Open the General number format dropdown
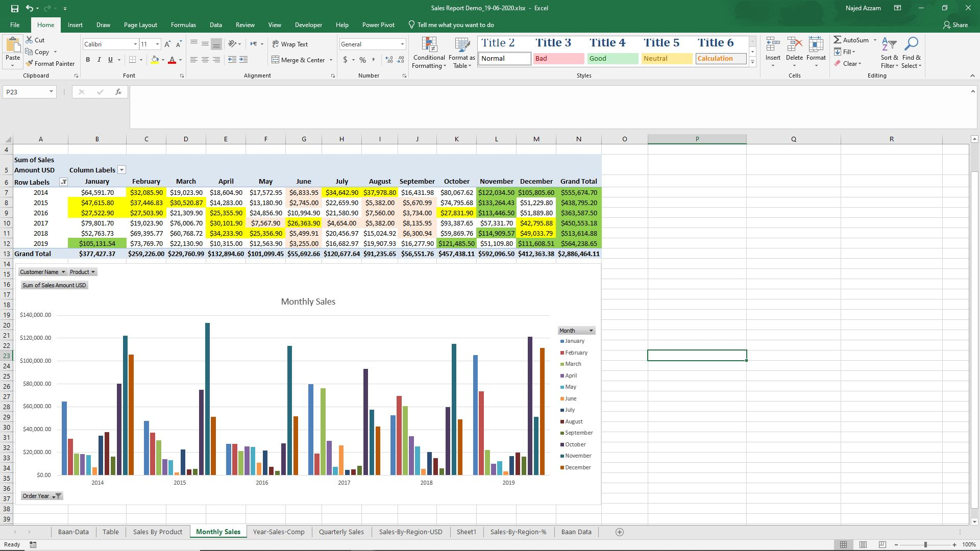This screenshot has width=980, height=551. [x=402, y=44]
